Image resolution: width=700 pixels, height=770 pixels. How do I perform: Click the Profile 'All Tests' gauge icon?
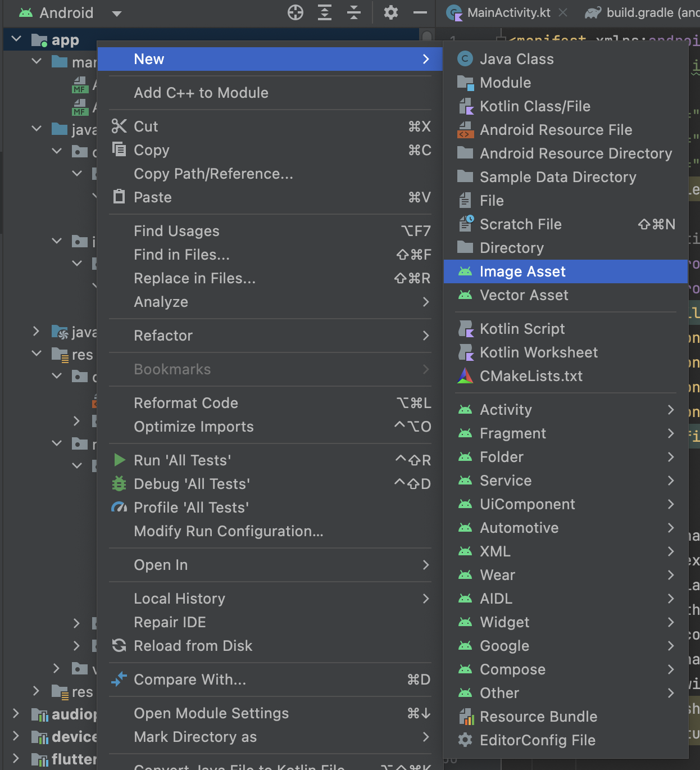pos(119,507)
